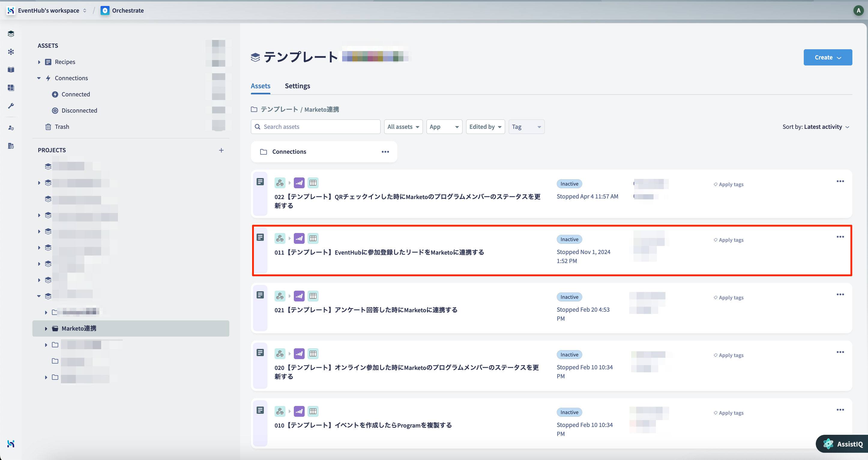Click Orchestrate in the header breadcrumb
The width and height of the screenshot is (868, 460).
[x=128, y=11]
